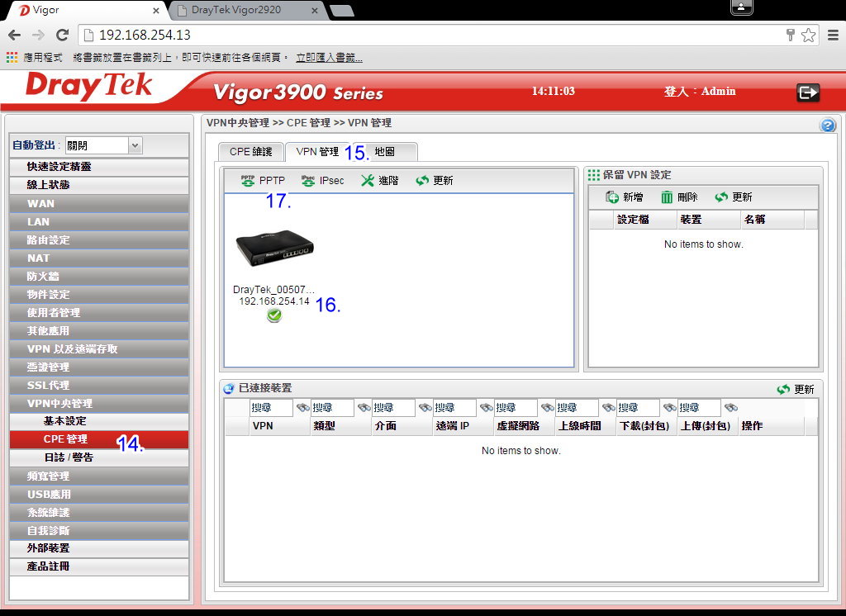
Task: Click the IPsec VPN icon
Action: click(308, 181)
